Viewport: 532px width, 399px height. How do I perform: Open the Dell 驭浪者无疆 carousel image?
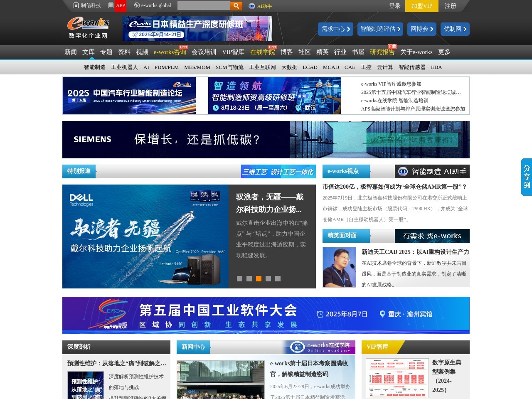pos(145,236)
